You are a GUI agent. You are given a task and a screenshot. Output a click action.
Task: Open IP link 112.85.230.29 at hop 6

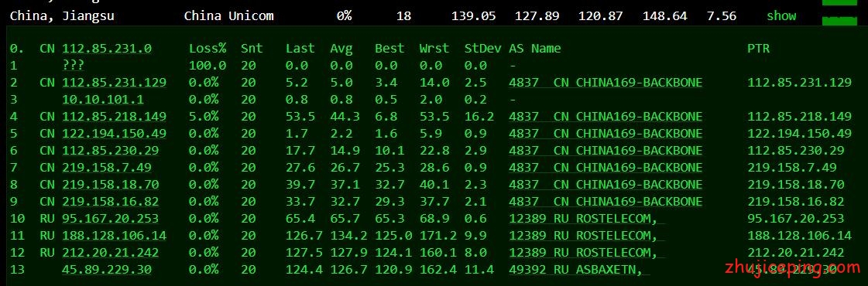click(x=110, y=151)
